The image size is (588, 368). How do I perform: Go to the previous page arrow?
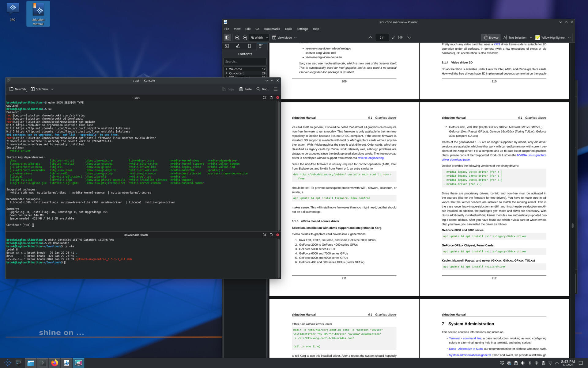click(x=370, y=37)
